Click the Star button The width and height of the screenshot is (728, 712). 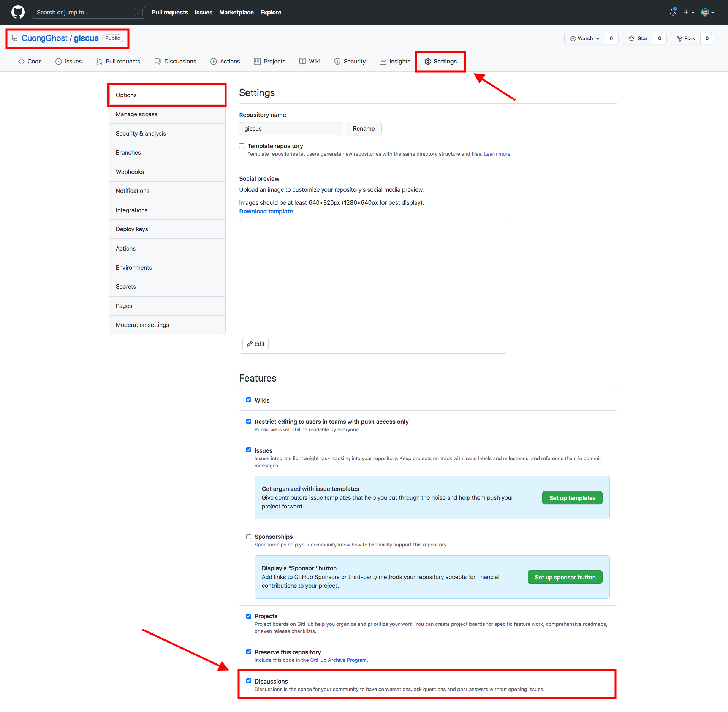638,38
